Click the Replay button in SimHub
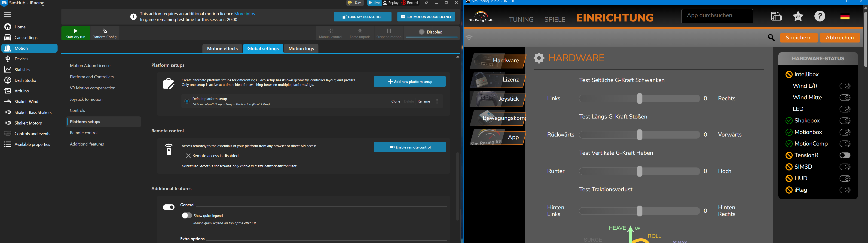Screen dimensions: 868x243 coord(391,3)
